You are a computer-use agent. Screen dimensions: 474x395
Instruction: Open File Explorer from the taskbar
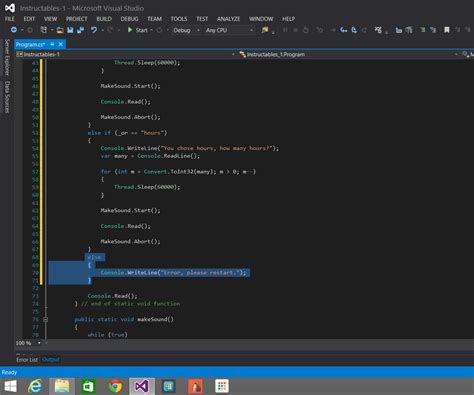click(x=62, y=386)
